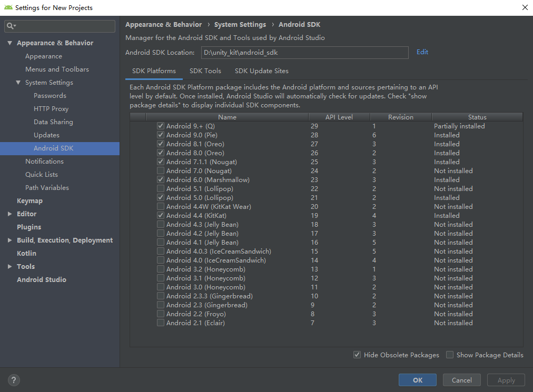Switch to the SDK Tools tab
Image resolution: width=533 pixels, height=392 pixels.
tap(205, 71)
